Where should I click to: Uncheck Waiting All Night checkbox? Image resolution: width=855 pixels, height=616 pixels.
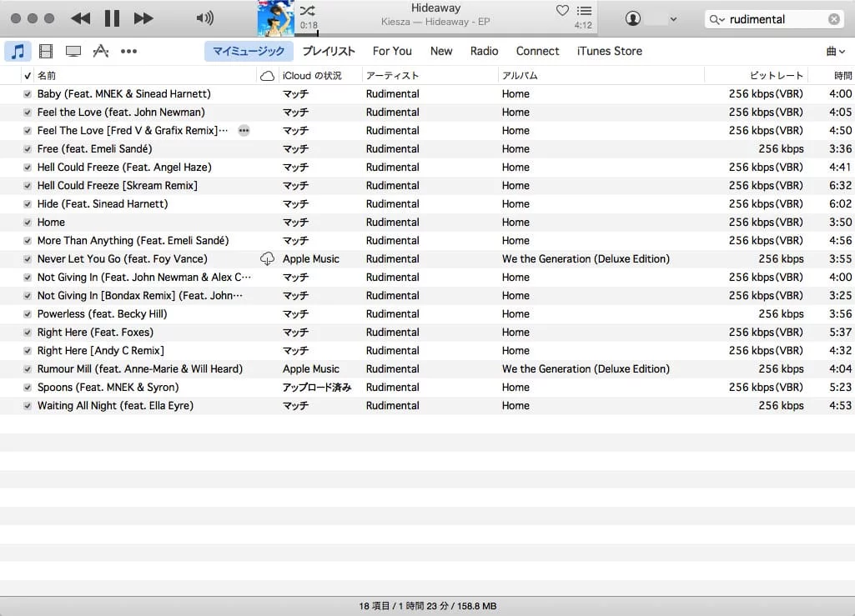pos(28,406)
